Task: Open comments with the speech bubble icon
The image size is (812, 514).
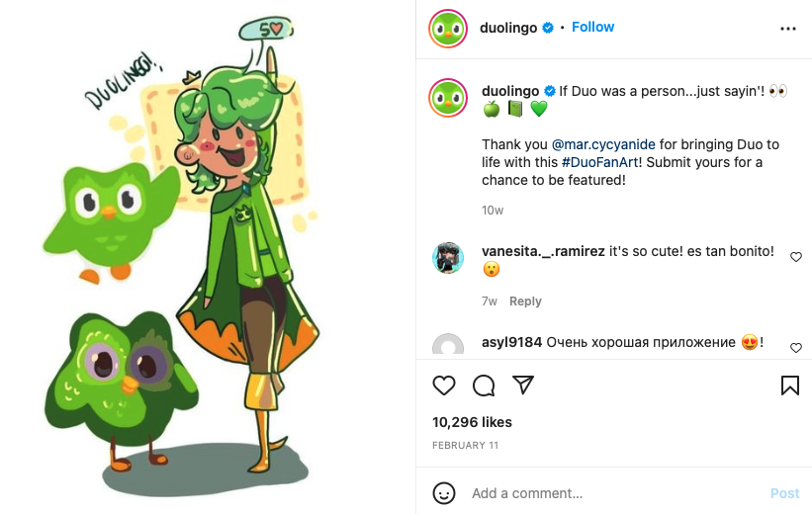Action: (x=484, y=385)
